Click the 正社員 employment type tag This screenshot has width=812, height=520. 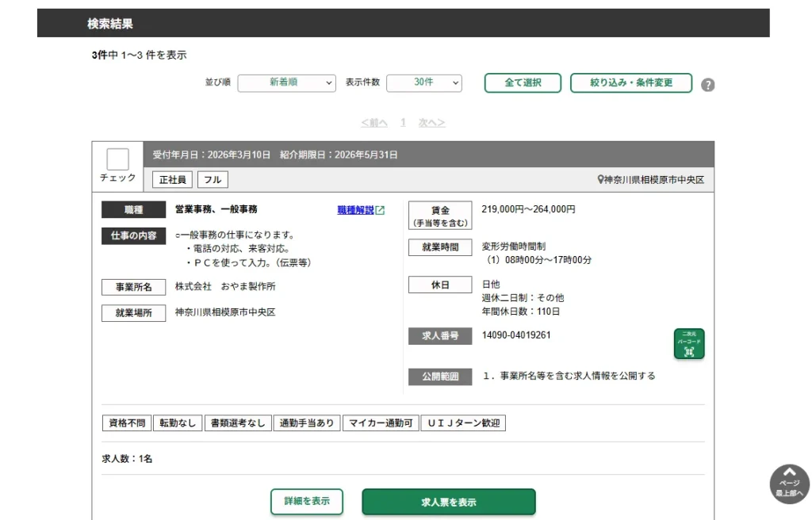click(172, 180)
